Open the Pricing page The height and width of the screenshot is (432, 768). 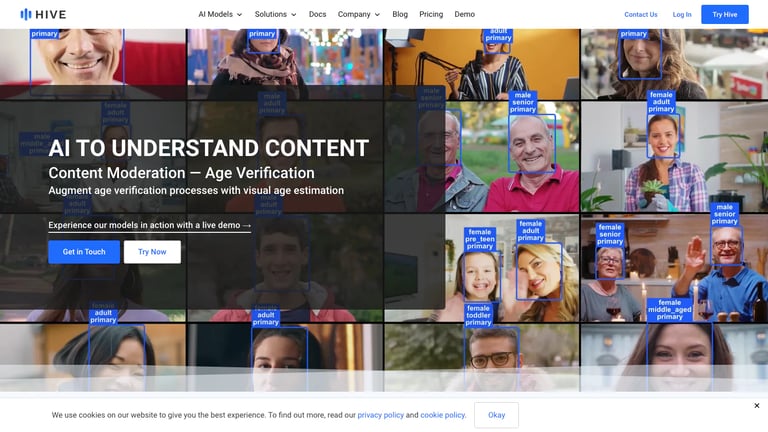tap(431, 14)
